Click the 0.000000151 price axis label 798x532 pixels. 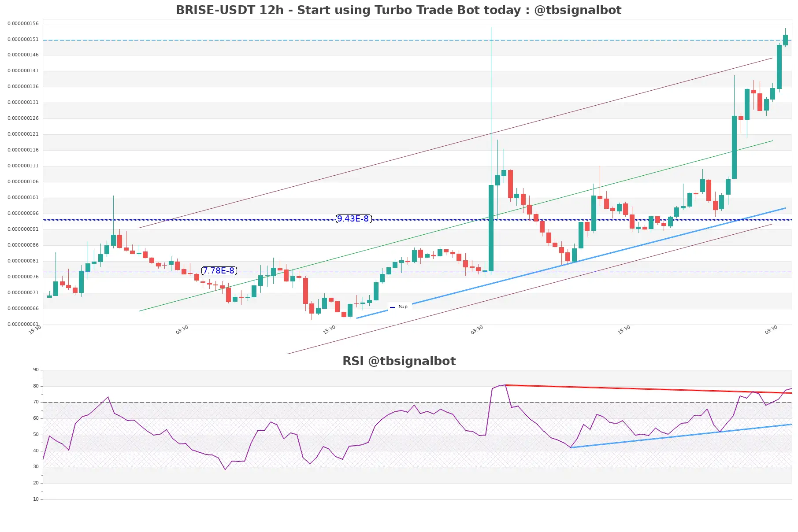[23, 39]
